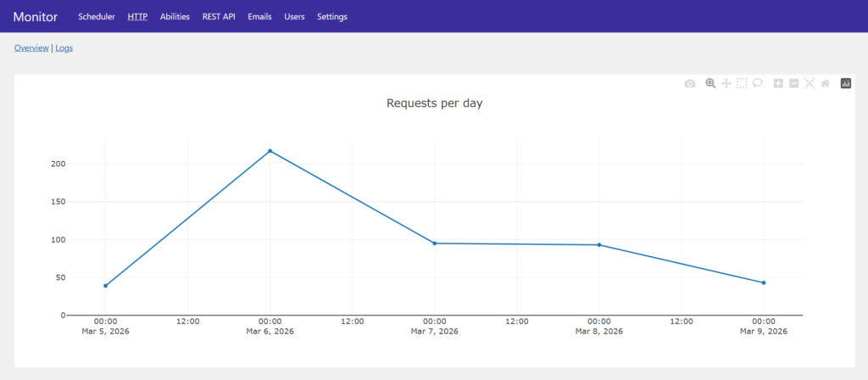Viewport: 868px width, 380px height.
Task: Pick the Lasso Select tool
Action: coord(758,83)
